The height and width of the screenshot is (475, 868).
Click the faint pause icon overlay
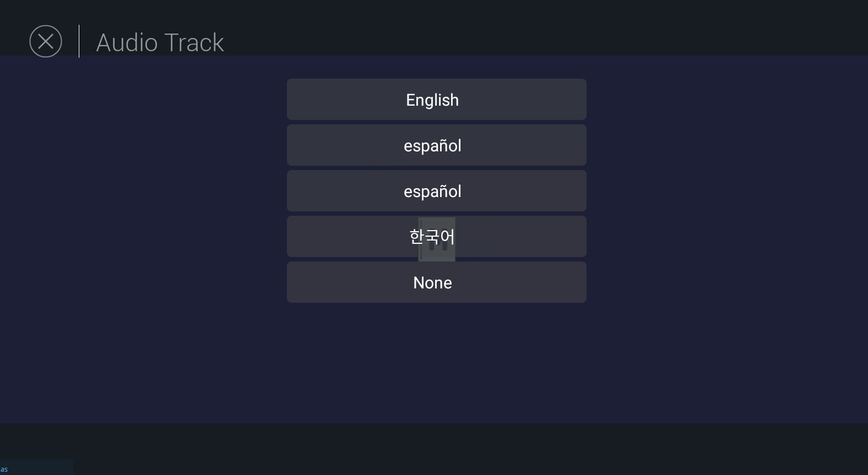pyautogui.click(x=437, y=246)
